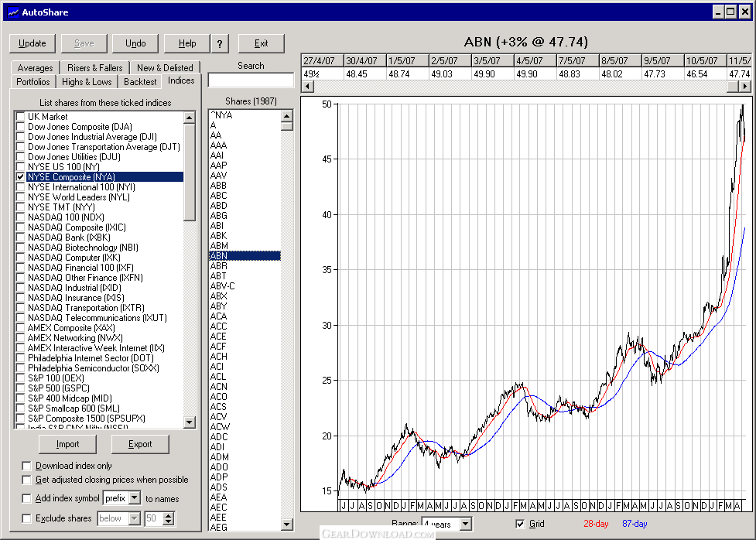Screen dimensions: 756x540
Task: Click the Search input field
Action: 251,80
